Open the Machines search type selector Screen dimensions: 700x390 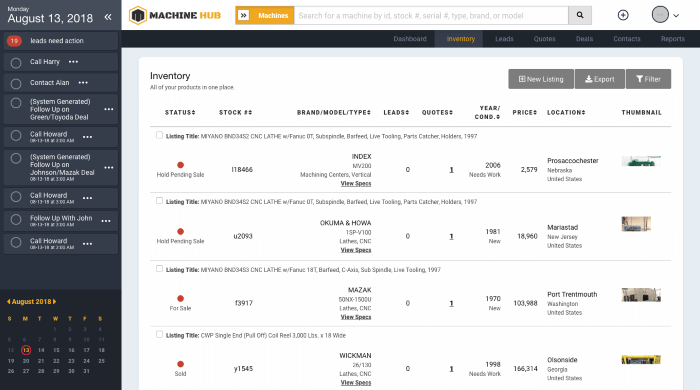click(265, 16)
